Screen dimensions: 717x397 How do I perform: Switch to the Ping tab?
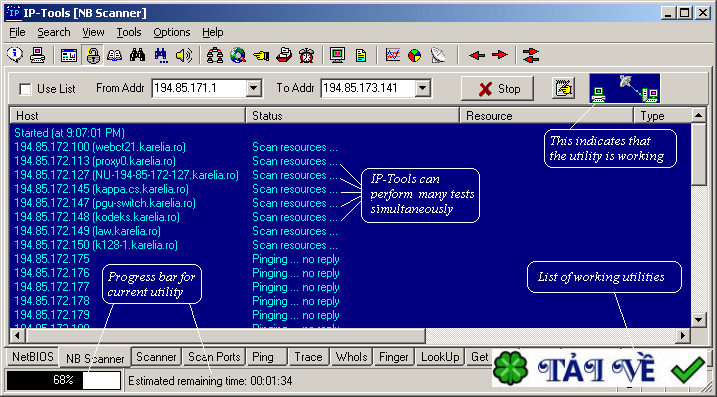tap(267, 357)
